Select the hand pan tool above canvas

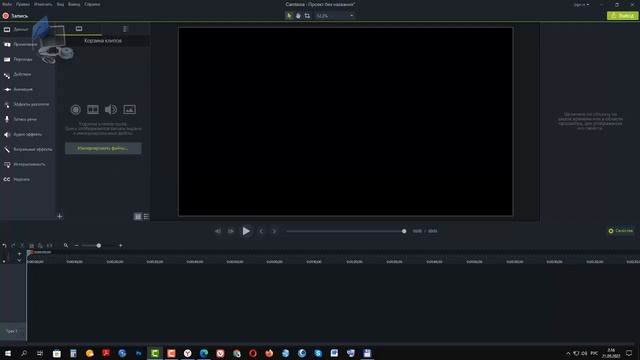tap(298, 16)
